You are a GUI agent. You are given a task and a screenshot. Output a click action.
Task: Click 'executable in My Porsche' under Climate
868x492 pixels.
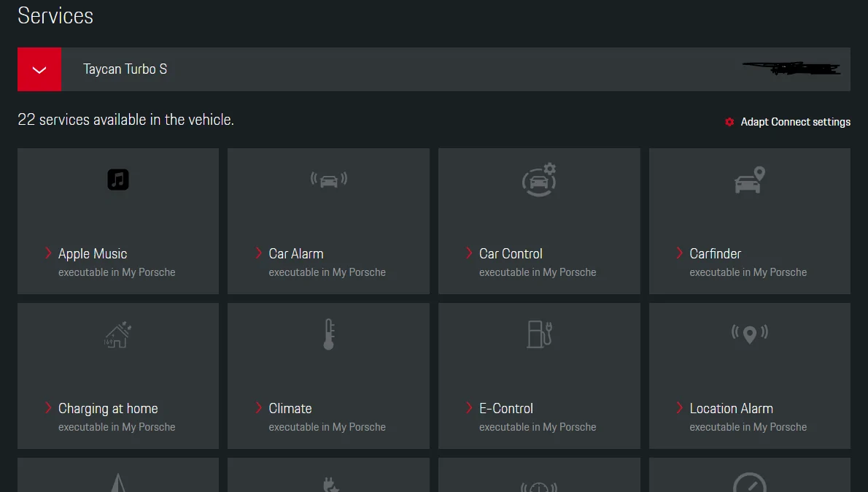(328, 427)
